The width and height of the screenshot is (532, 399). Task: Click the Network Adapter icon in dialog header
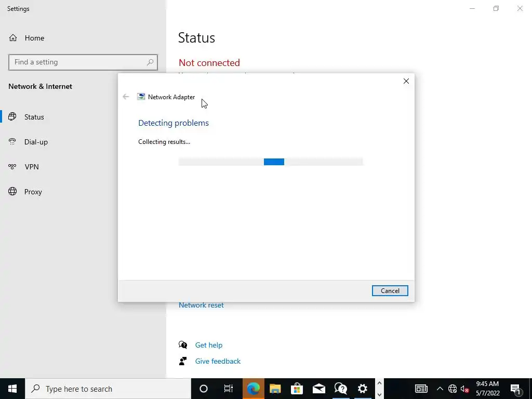click(x=141, y=97)
